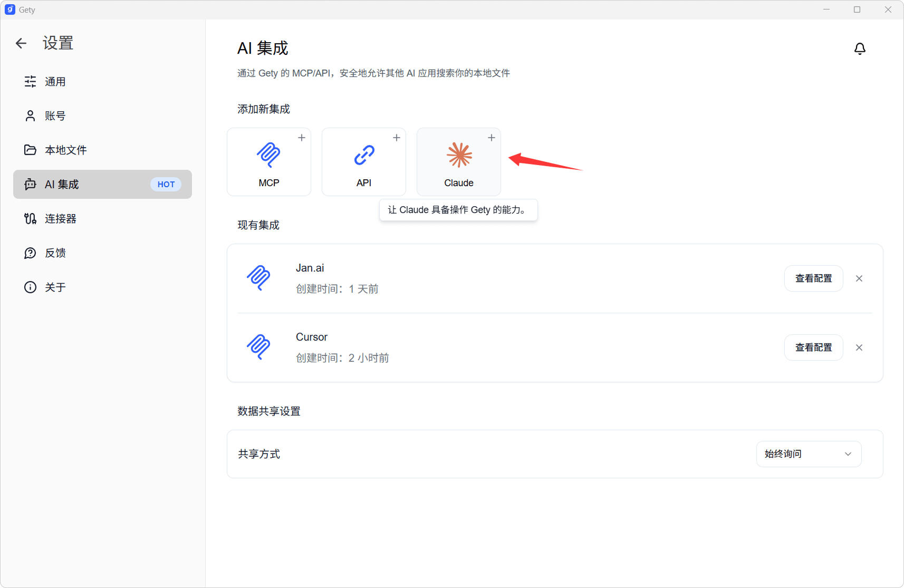Screen dimensions: 904x588
Task: Close the Gety window
Action: [888, 9]
